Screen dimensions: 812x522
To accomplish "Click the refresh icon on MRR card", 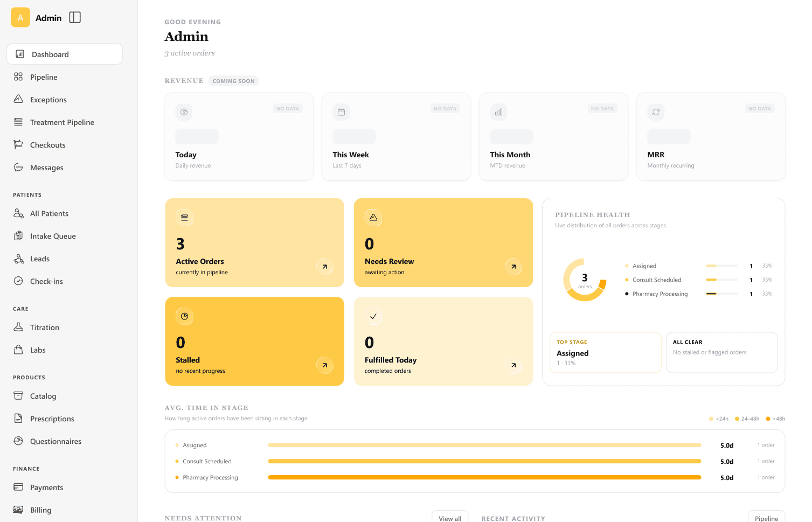I will [x=656, y=112].
